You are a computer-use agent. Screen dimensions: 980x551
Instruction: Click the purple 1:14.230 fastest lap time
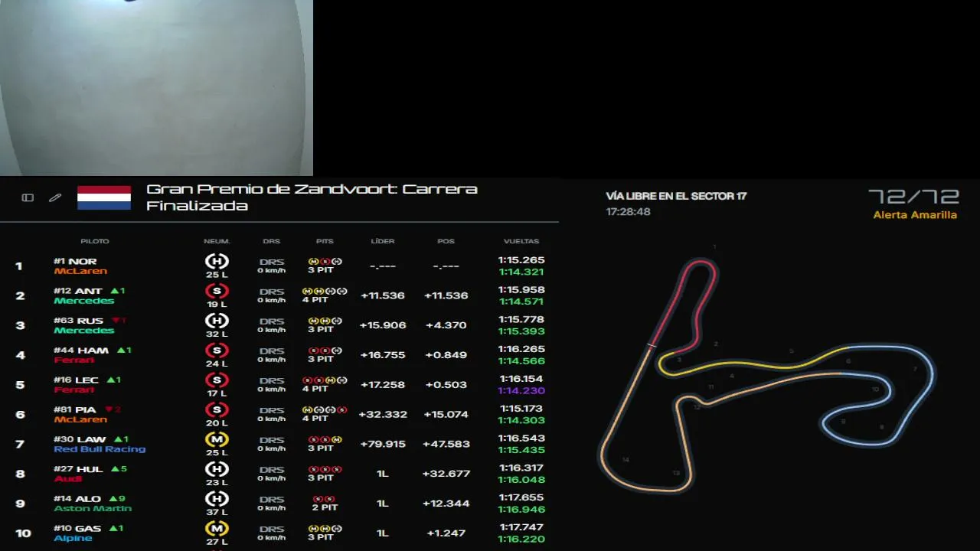pyautogui.click(x=521, y=390)
